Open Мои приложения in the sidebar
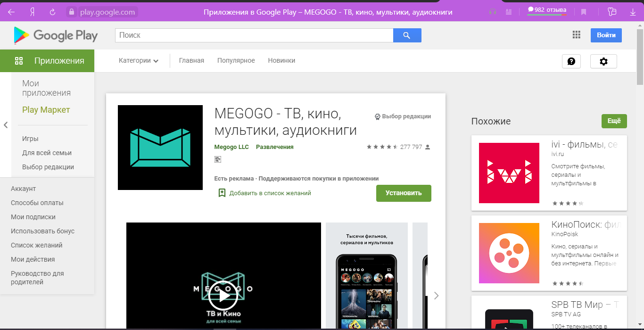Screen dimensions: 644x330 click(x=46, y=88)
